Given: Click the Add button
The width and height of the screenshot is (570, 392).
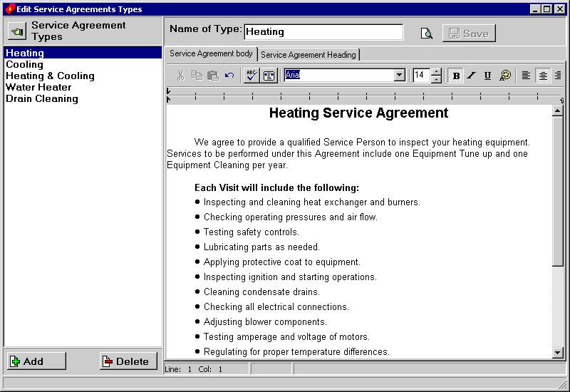Looking at the screenshot, I should coord(37,361).
